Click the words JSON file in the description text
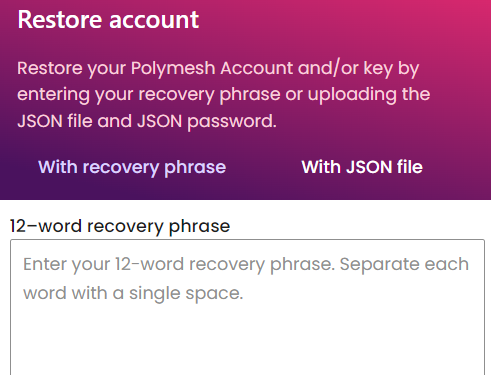This screenshot has height=375, width=491. (55, 121)
